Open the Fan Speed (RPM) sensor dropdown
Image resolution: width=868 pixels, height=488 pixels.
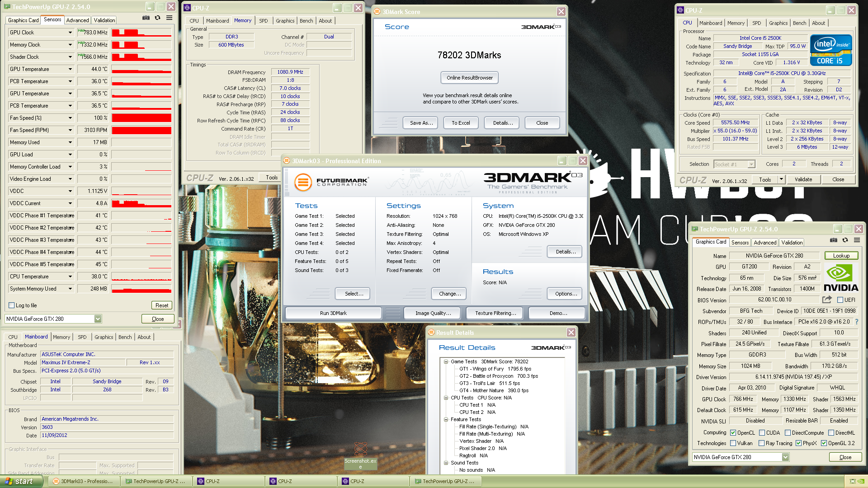[x=70, y=130]
